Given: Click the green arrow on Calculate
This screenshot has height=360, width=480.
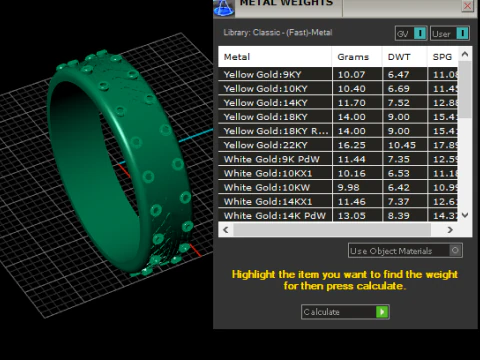Looking at the screenshot, I should pos(382,312).
